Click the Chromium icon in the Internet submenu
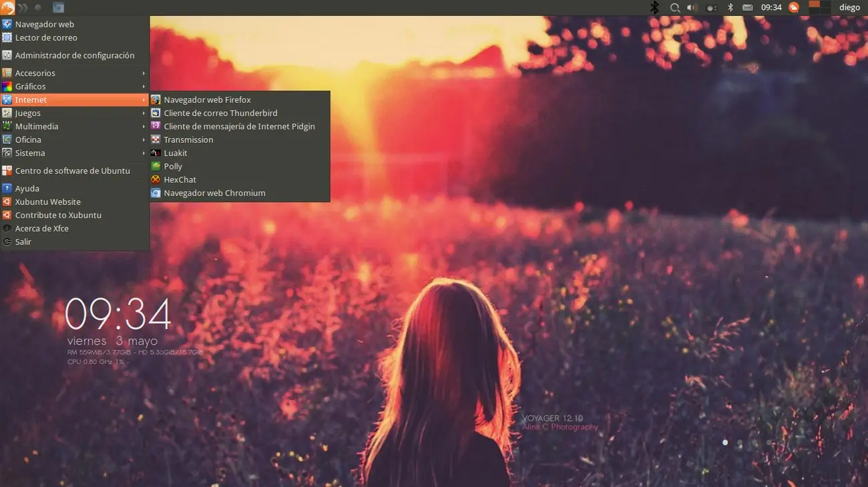The height and width of the screenshot is (487, 868). (x=156, y=193)
